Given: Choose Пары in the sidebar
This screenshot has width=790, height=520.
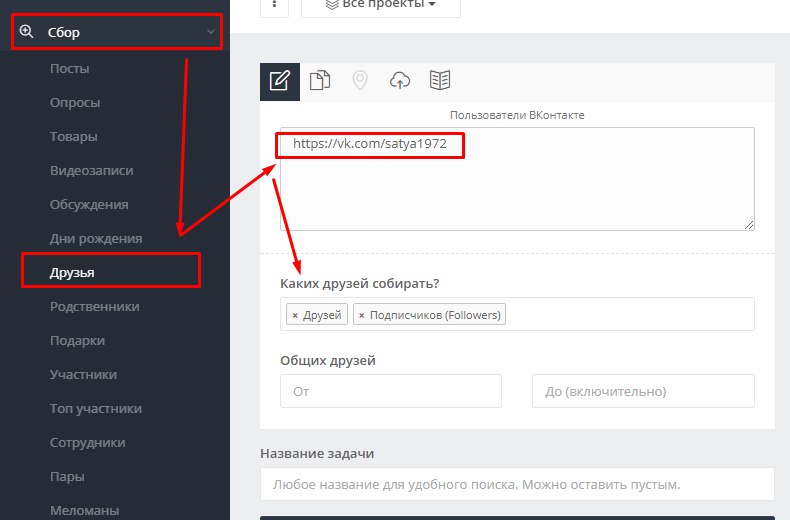Looking at the screenshot, I should point(67,477).
